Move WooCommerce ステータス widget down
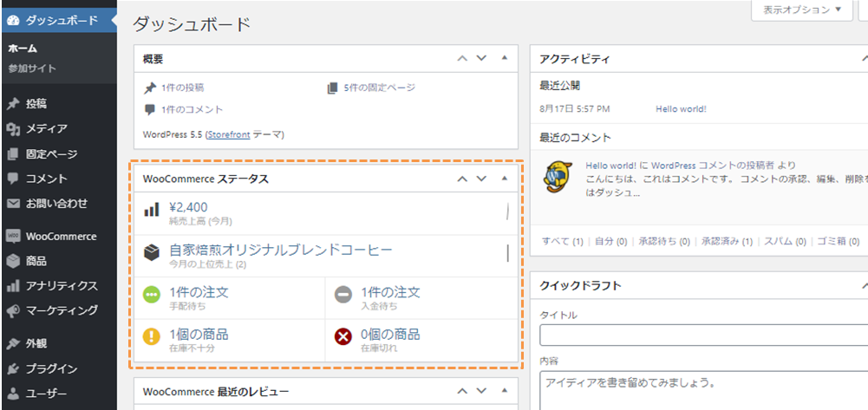The image size is (868, 410). [x=481, y=179]
